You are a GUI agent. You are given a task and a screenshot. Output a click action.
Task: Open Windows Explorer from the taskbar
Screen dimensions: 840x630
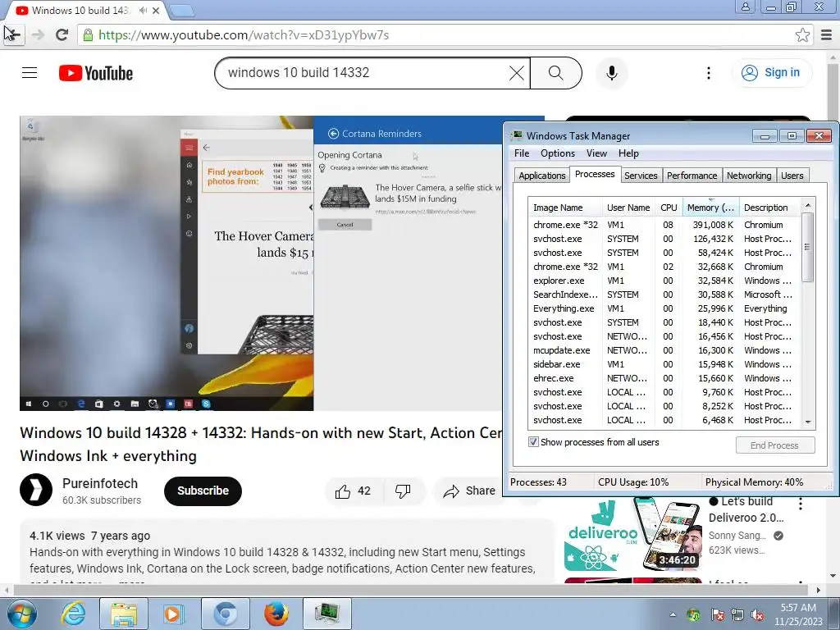(x=124, y=614)
